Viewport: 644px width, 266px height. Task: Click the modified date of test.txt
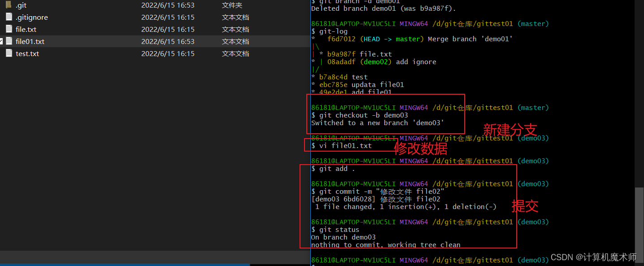click(168, 54)
